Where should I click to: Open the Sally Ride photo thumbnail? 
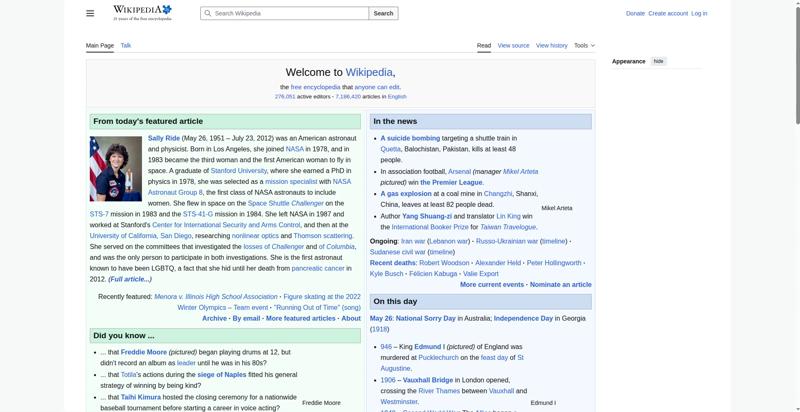116,169
